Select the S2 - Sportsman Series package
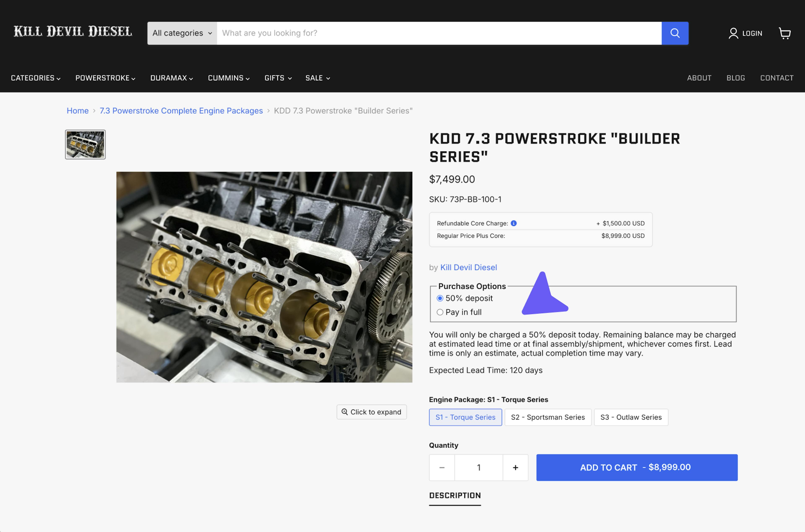 (548, 417)
